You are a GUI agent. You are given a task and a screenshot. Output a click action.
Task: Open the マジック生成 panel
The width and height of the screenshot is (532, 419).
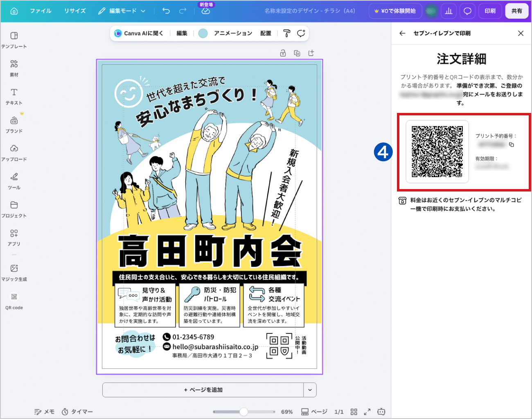[14, 273]
